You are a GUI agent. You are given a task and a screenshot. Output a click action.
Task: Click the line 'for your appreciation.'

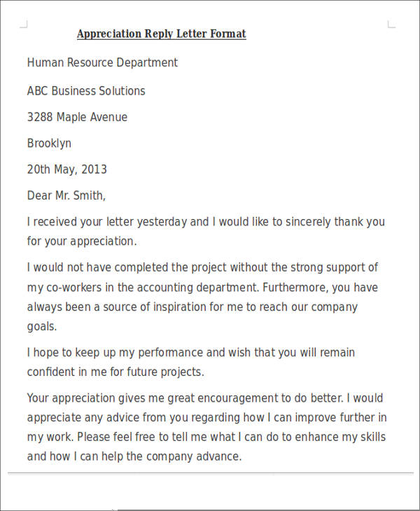(x=82, y=241)
